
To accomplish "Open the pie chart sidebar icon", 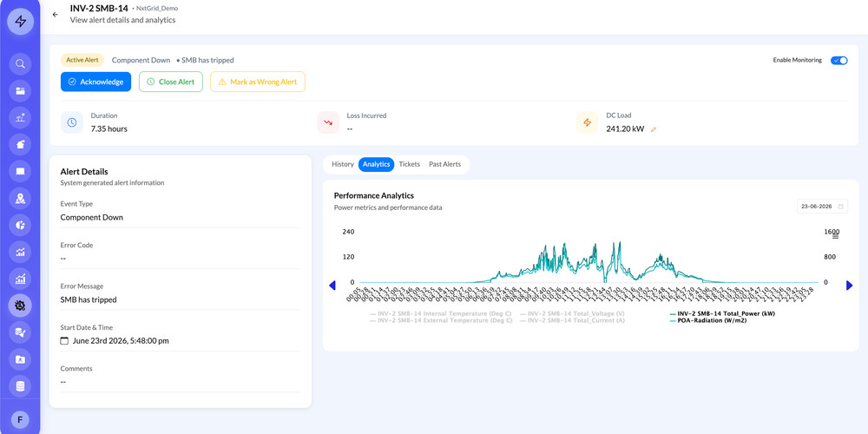I will (x=20, y=225).
